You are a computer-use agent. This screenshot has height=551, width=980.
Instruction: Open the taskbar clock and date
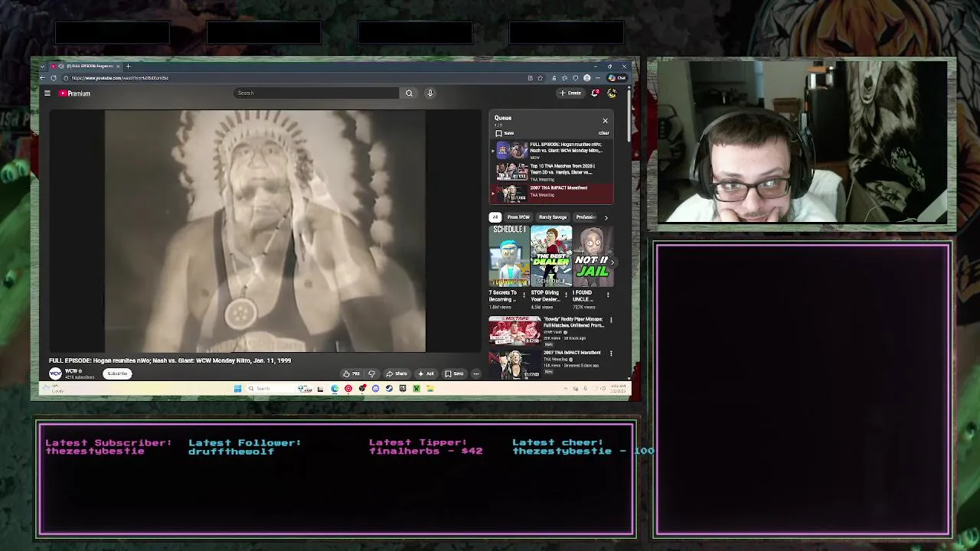(x=619, y=388)
